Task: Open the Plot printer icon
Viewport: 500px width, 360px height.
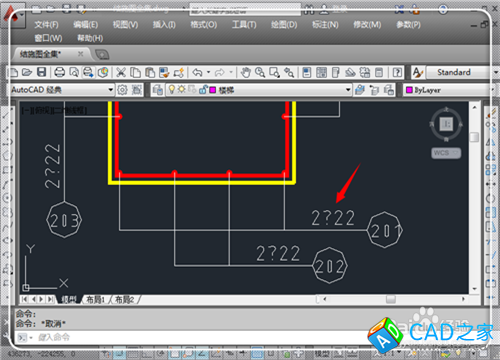Action: pos(59,72)
